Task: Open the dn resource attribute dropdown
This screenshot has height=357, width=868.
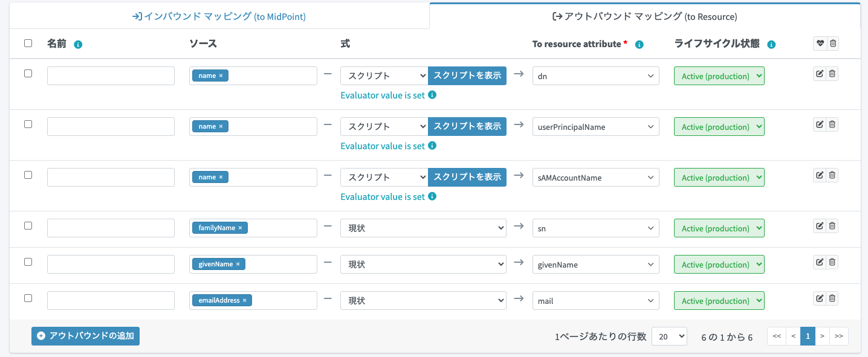Action: pos(595,76)
